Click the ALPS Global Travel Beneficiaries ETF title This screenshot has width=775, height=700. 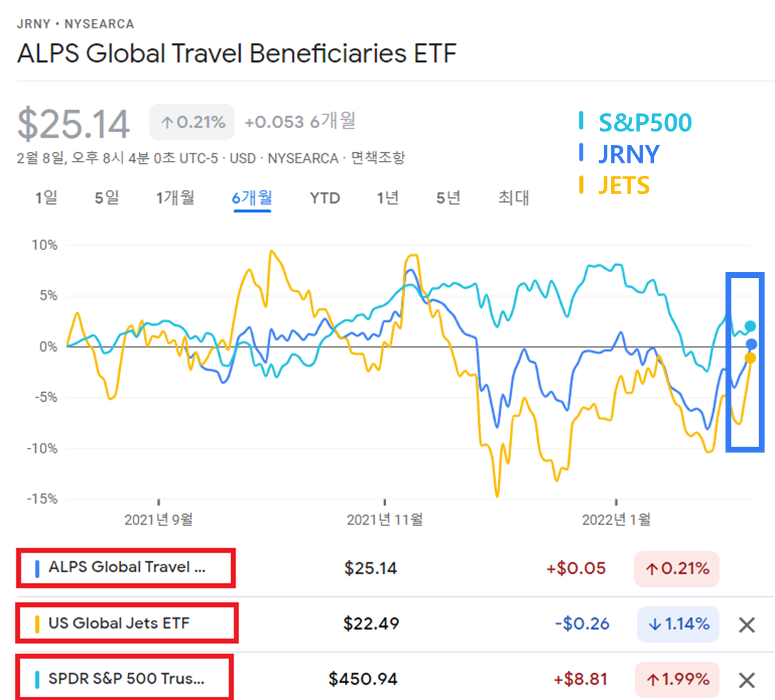click(237, 53)
